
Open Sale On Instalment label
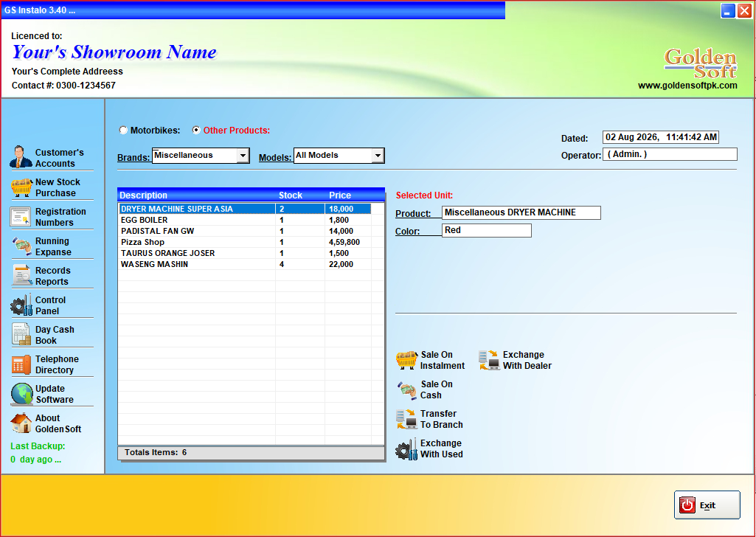click(442, 360)
